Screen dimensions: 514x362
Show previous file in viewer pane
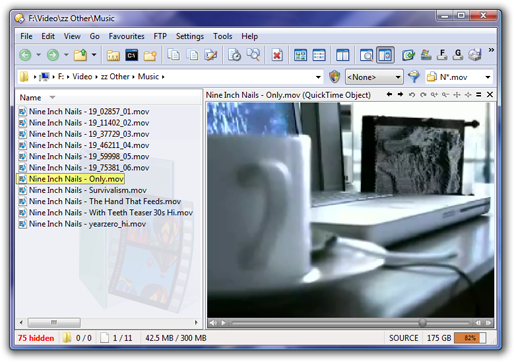click(x=389, y=95)
